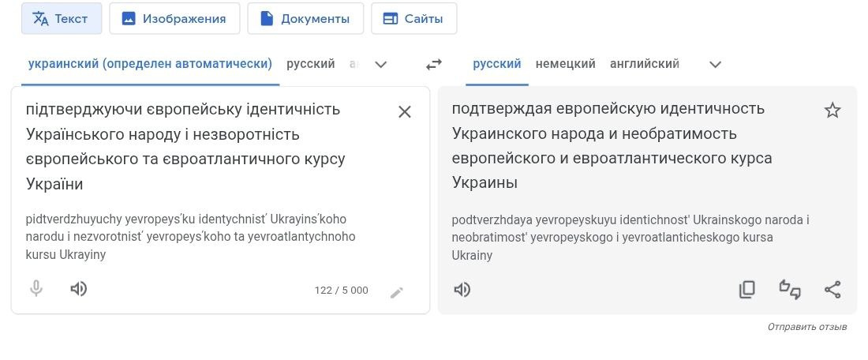Click the Отправить отзыв link
This screenshot has width=868, height=360.
tap(806, 327)
